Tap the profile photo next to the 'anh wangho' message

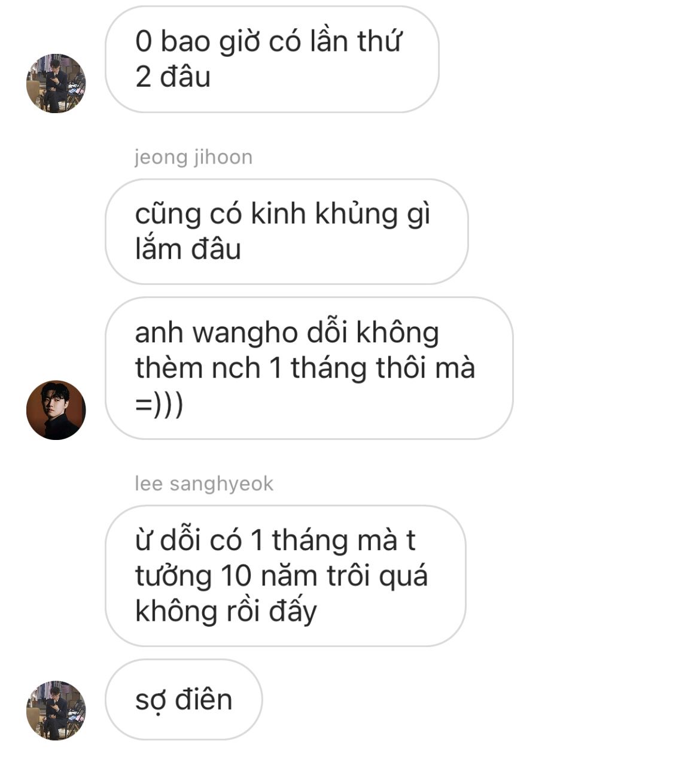[x=56, y=410]
